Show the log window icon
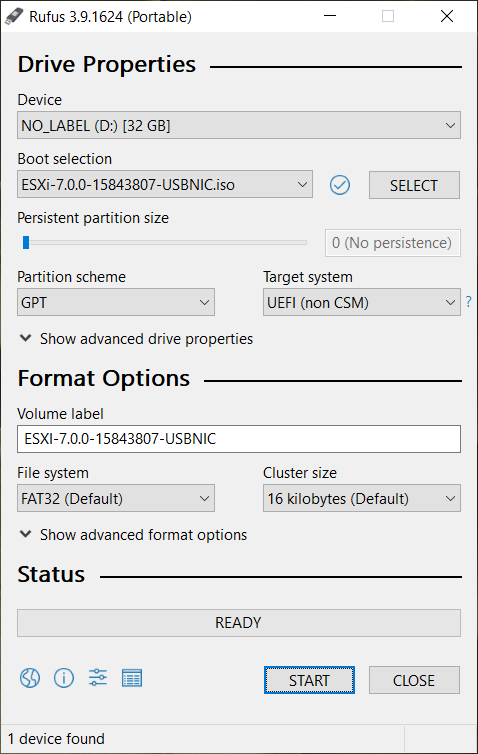This screenshot has width=478, height=754. tap(132, 678)
